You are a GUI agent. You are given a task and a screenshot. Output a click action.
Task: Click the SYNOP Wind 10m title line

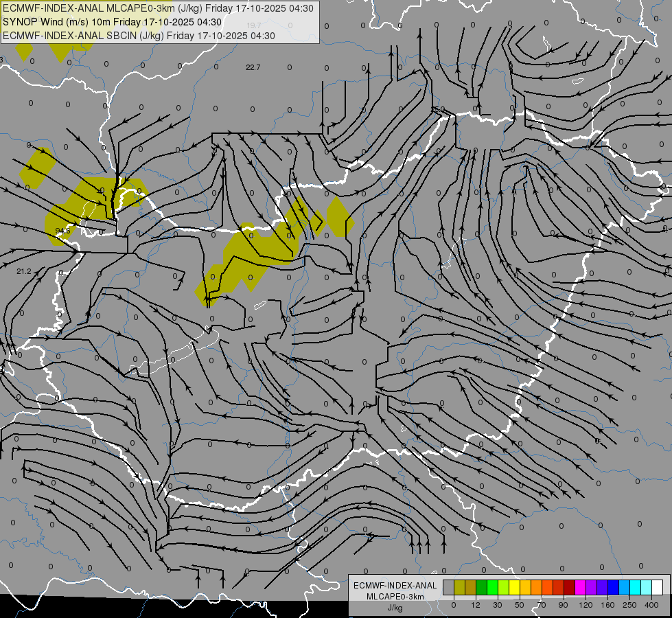coord(112,22)
